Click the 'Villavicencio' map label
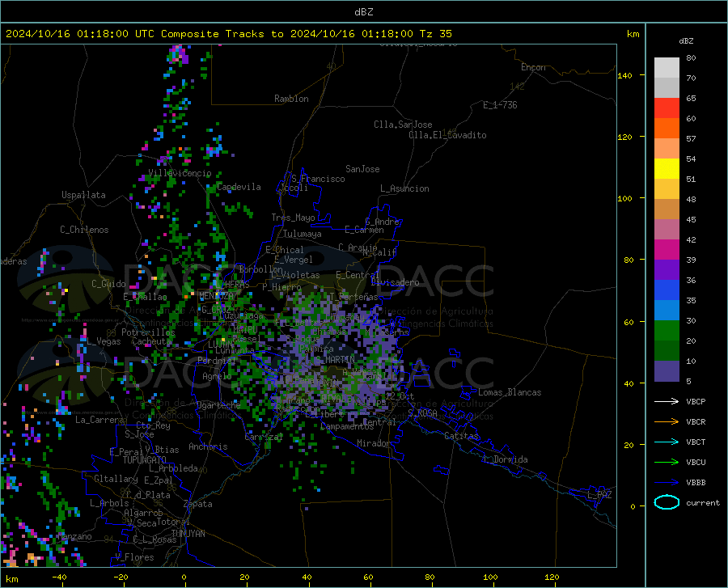Screen dimensions: 728x588 coord(180,173)
